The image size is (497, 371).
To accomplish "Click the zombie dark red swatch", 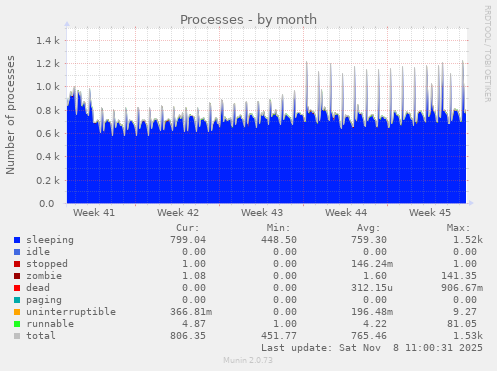I will point(17,276).
